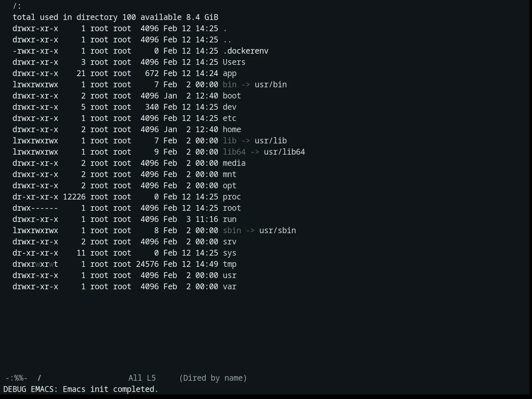
Task: Open the proc directory
Action: (232, 197)
